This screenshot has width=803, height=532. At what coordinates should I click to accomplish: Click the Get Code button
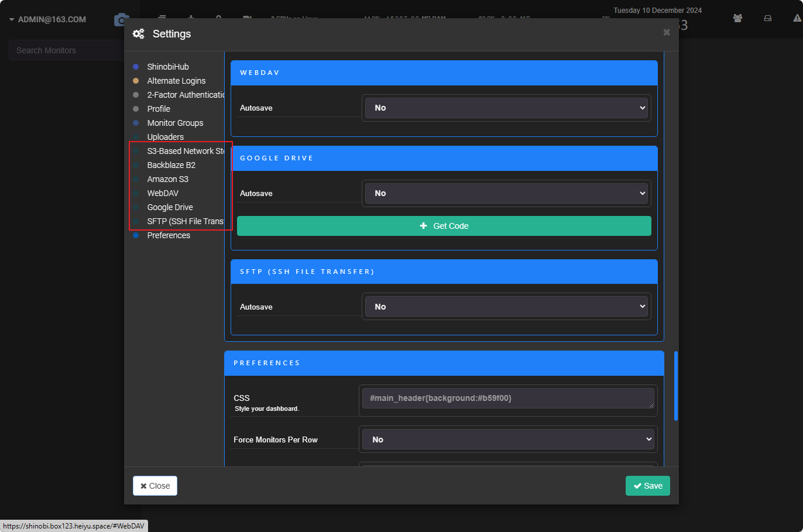tap(444, 226)
